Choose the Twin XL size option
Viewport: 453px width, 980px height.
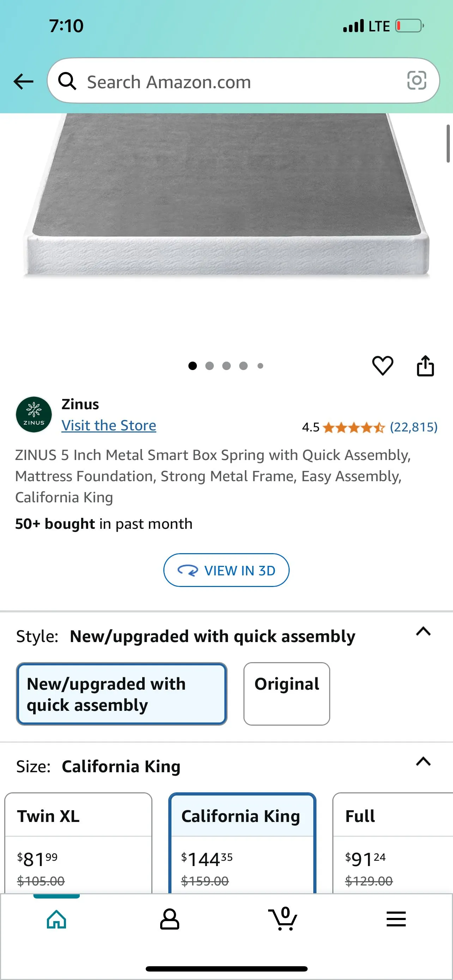tap(78, 843)
